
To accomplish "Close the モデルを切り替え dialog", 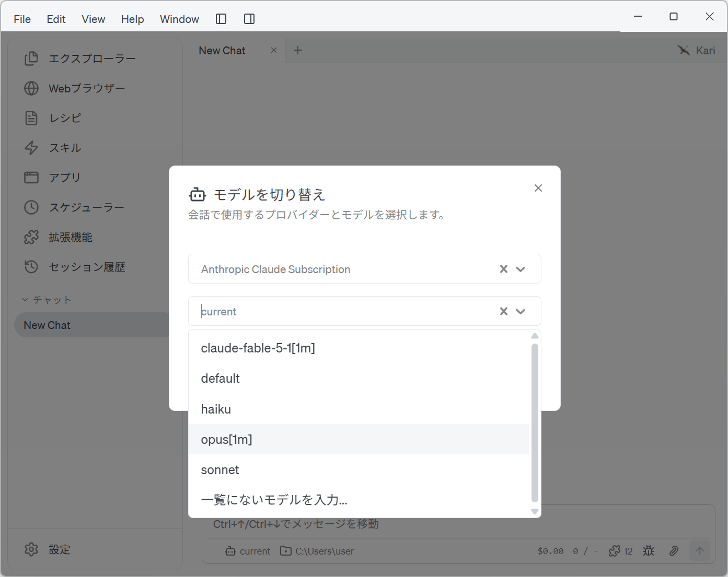I will coord(538,188).
